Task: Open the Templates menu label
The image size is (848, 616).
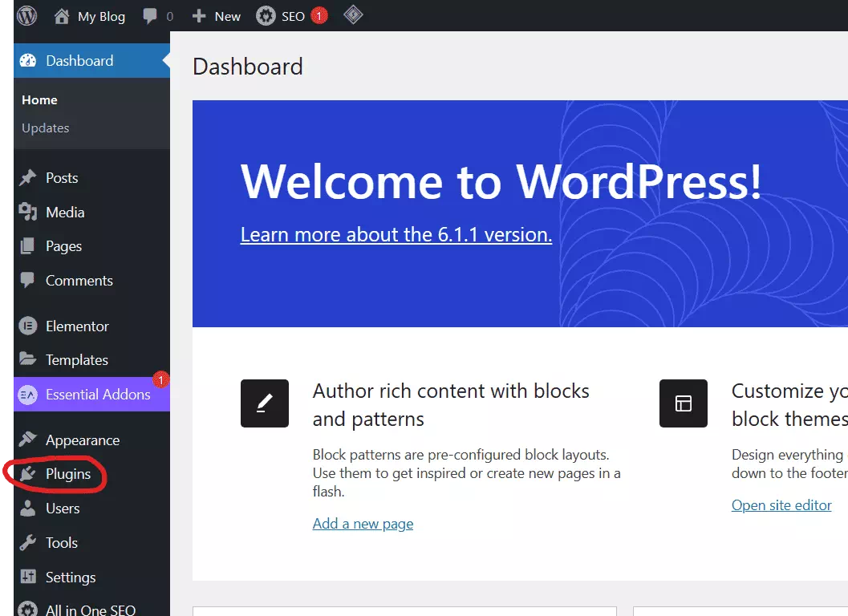Action: coord(77,360)
